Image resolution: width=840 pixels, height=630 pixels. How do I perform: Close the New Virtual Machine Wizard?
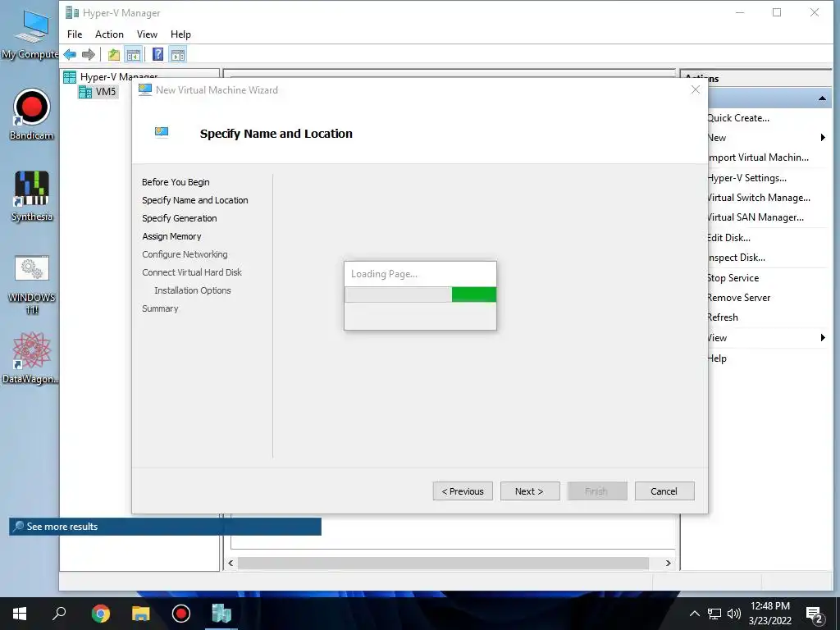tap(696, 89)
